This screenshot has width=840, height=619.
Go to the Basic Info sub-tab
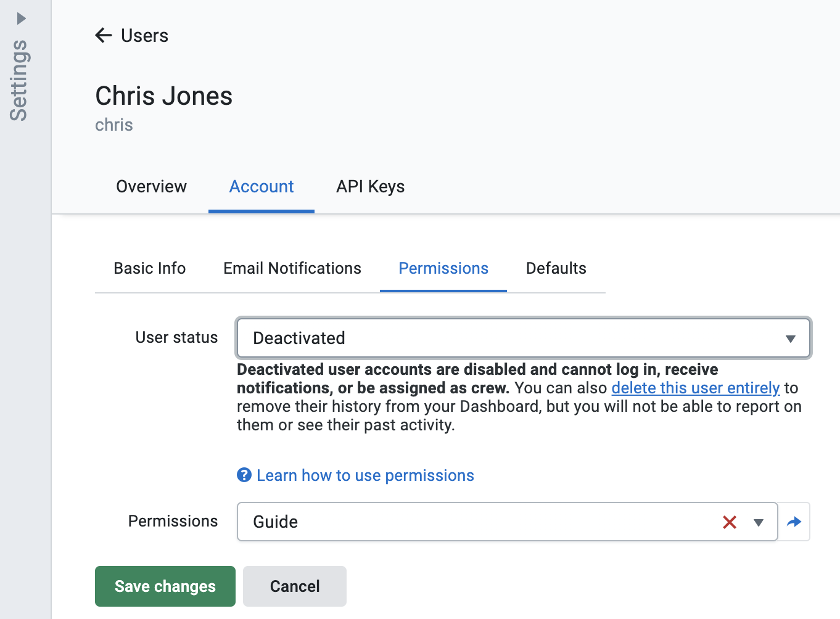(150, 269)
